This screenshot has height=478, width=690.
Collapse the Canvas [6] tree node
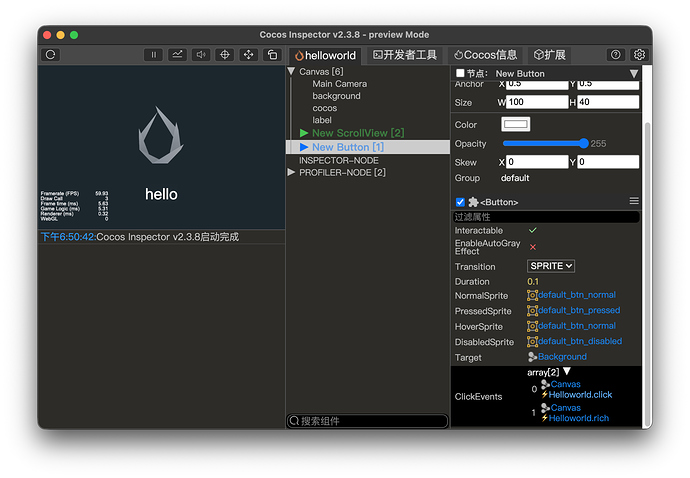291,71
